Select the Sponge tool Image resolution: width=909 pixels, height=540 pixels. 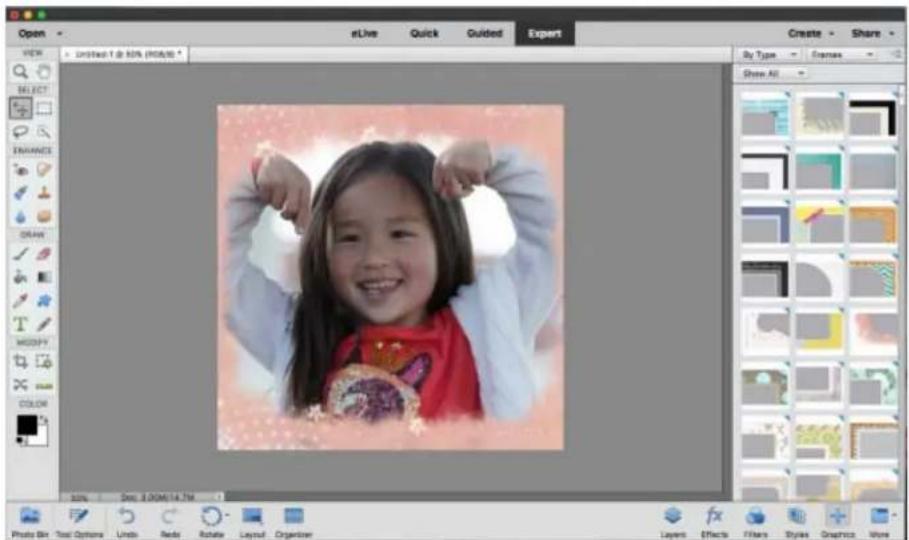click(44, 217)
